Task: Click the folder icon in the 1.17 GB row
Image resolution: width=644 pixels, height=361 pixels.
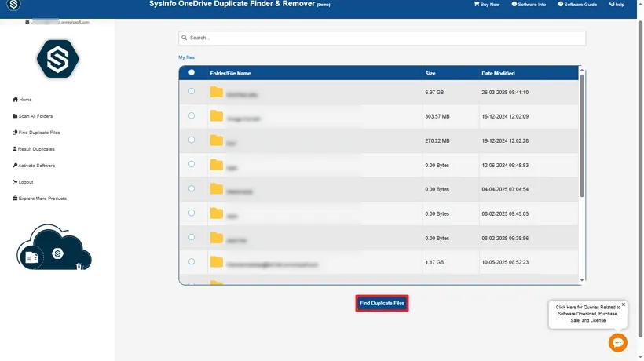Action: (x=217, y=262)
